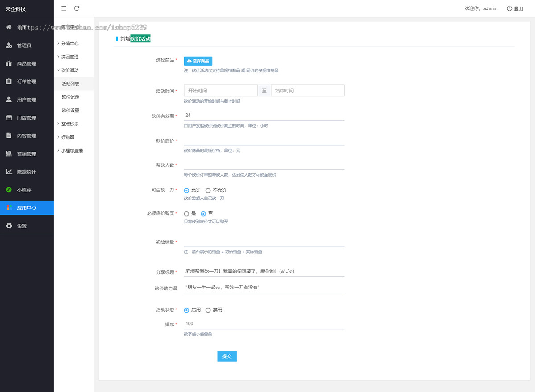The image size is (535, 392).
Task: Collapse the 砍价活动 submenu
Action: [x=74, y=70]
